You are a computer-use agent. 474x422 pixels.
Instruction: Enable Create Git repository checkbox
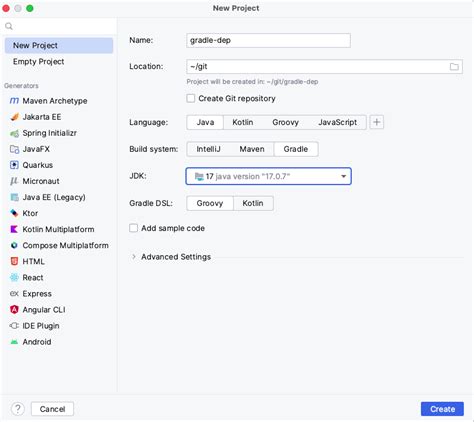point(191,98)
